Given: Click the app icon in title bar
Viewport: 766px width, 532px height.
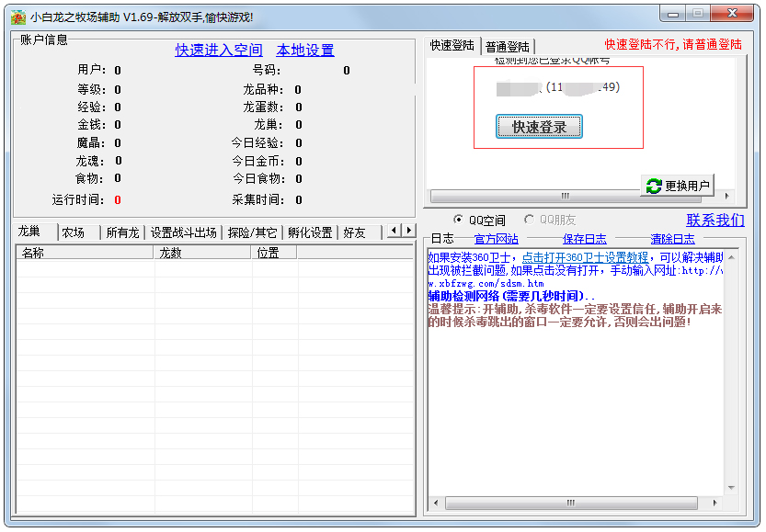Looking at the screenshot, I should pos(17,17).
